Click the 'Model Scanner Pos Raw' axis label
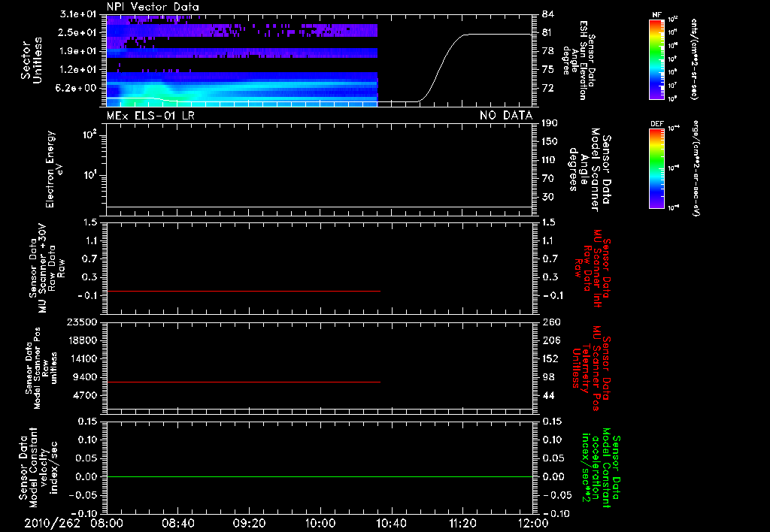Image resolution: width=770 pixels, height=532 pixels. click(x=41, y=368)
